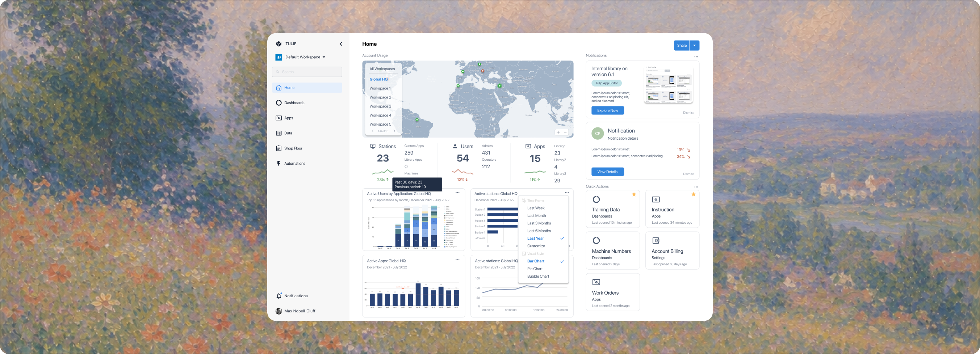Open the Training Data quick action card

tap(612, 209)
